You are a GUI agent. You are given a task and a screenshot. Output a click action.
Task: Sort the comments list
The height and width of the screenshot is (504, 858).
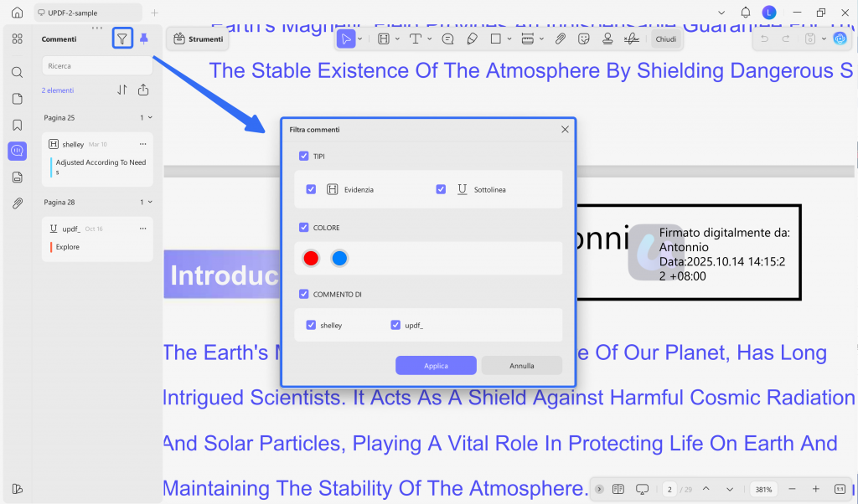tap(122, 90)
